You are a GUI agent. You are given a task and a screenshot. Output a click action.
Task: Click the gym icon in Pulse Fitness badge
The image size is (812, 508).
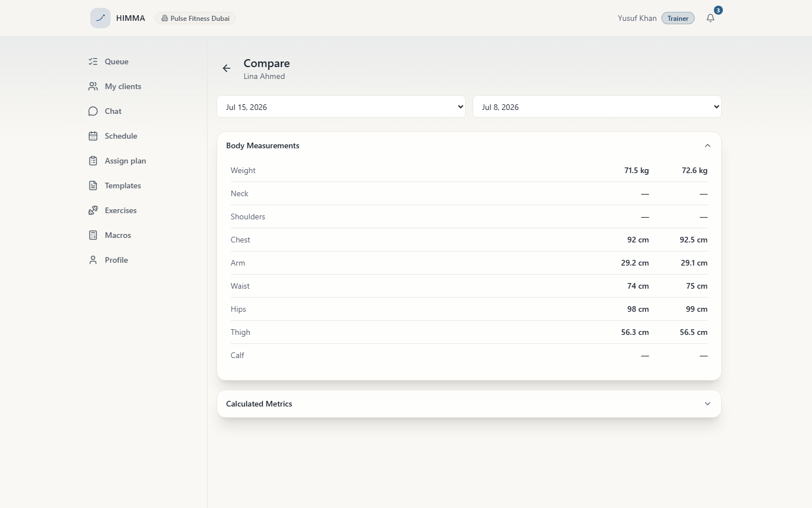tap(165, 19)
